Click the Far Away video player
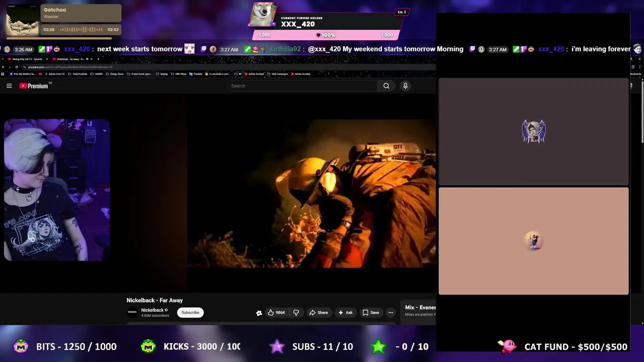The width and height of the screenshot is (644, 362). 311,194
